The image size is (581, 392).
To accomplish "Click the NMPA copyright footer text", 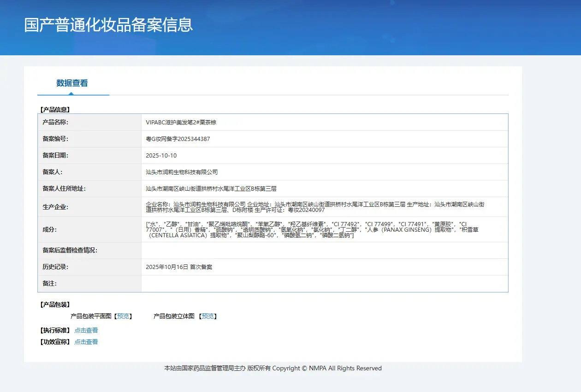I will coord(273,369).
